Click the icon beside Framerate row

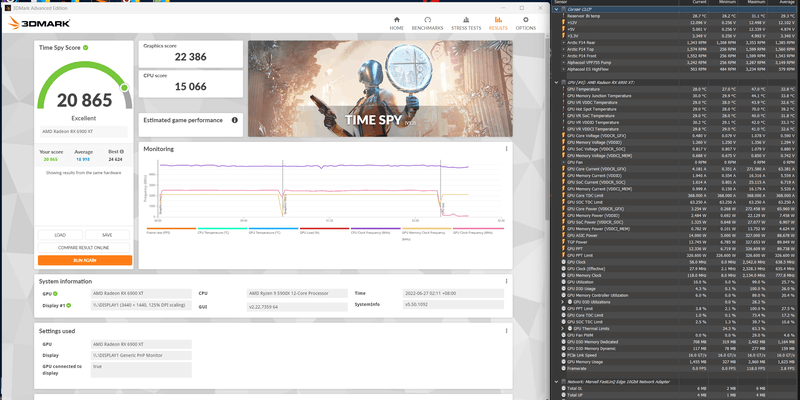(563, 368)
